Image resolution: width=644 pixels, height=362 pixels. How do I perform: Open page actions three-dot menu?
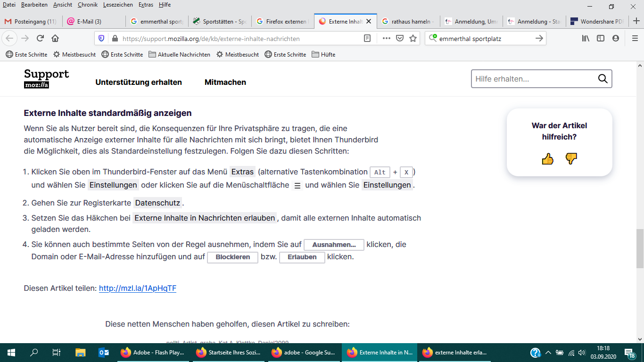click(387, 38)
